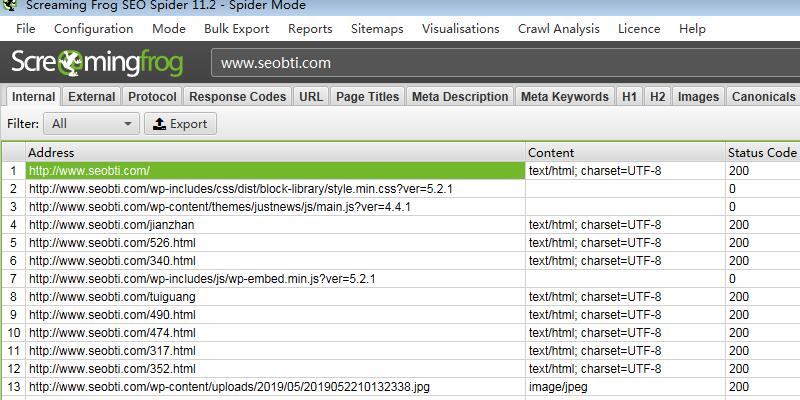Open the Configuration menu
Viewport: 800px width, 400px height.
click(x=93, y=29)
